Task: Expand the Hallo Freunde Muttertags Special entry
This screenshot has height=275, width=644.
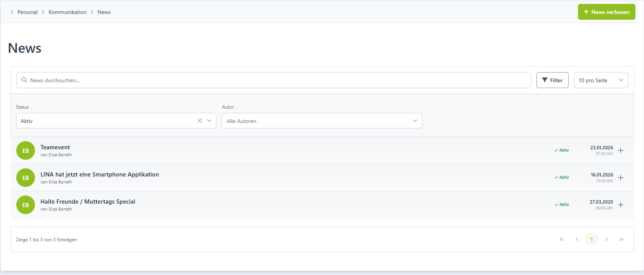Action: pos(621,205)
